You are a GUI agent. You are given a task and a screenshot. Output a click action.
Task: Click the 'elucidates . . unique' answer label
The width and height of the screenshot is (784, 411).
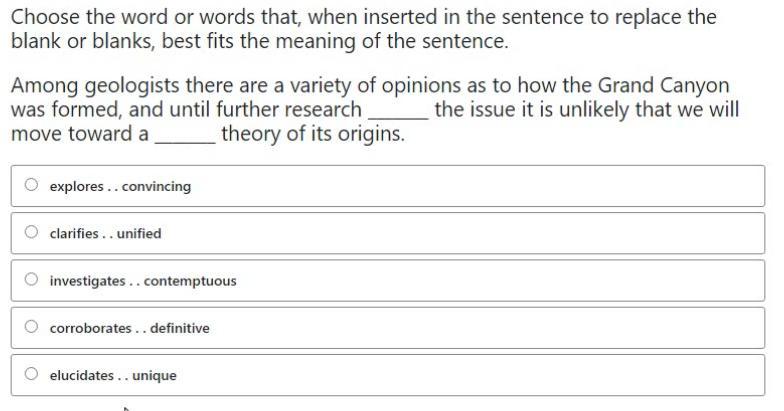[112, 376]
